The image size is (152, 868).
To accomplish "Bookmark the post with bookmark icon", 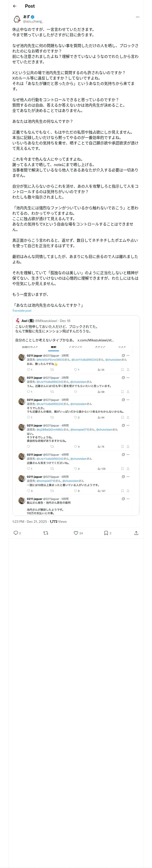I will tap(107, 533).
